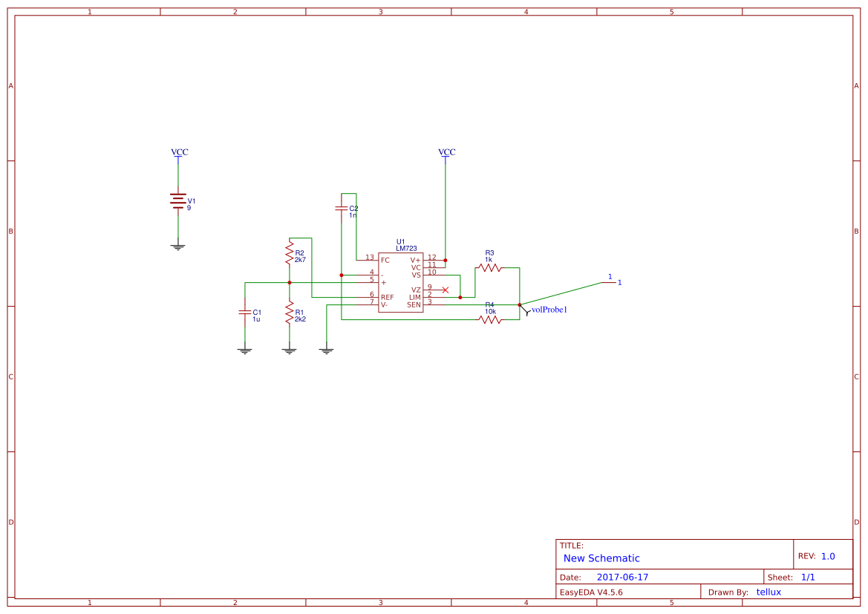The image size is (868, 614).
Task: Click the date 2017-06-17 in title block
Action: tap(624, 576)
